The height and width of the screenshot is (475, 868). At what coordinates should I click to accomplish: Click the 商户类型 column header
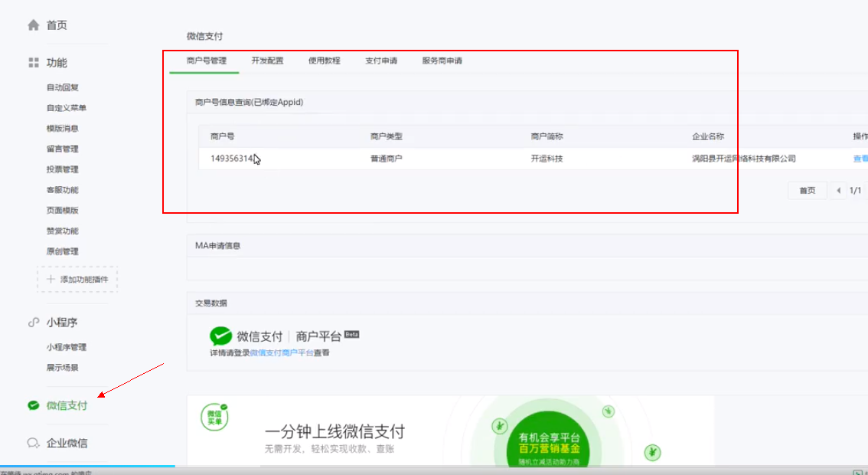(x=387, y=136)
